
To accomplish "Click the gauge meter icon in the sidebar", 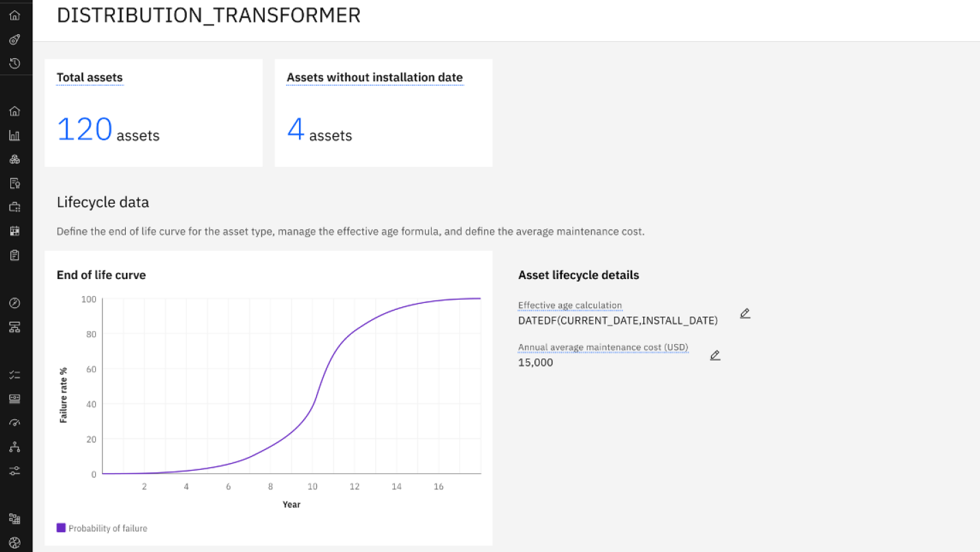I will point(14,423).
